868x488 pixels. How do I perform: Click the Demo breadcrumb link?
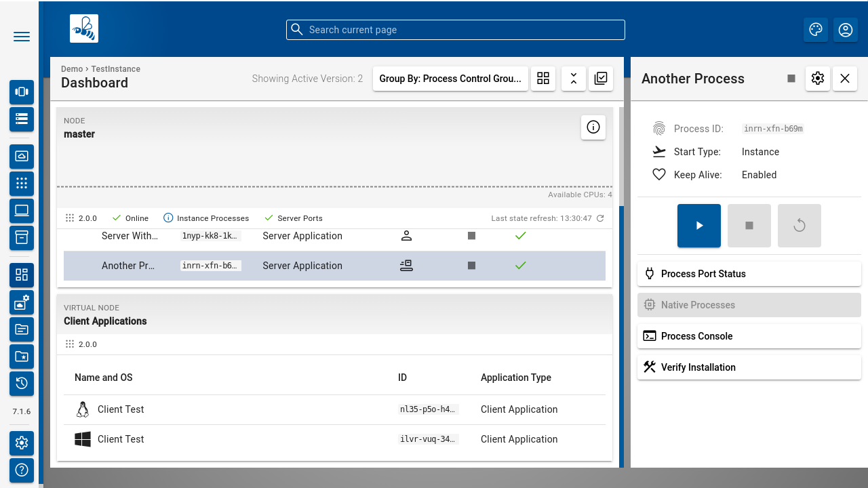[72, 69]
